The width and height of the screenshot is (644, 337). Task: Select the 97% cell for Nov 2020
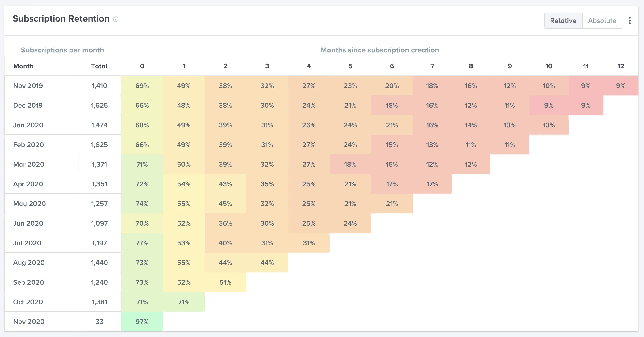(142, 322)
